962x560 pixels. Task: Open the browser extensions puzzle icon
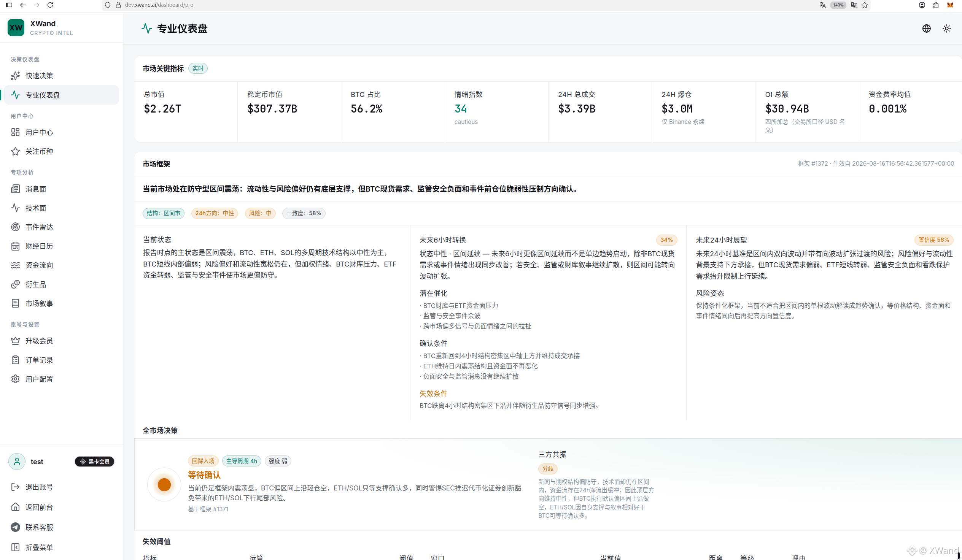click(x=936, y=5)
